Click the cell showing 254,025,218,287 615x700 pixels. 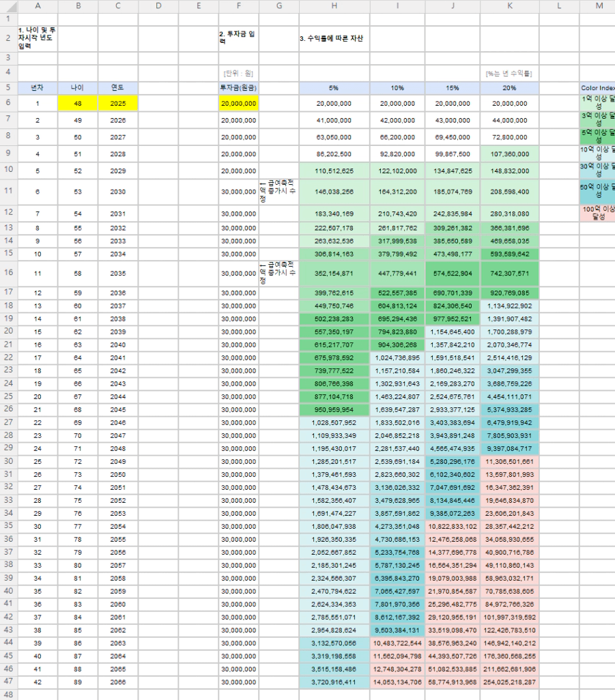[x=509, y=682]
